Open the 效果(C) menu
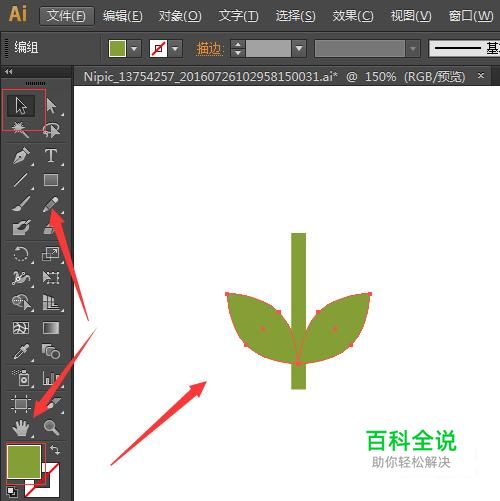Viewport: 500px width, 501px height. pos(353,16)
